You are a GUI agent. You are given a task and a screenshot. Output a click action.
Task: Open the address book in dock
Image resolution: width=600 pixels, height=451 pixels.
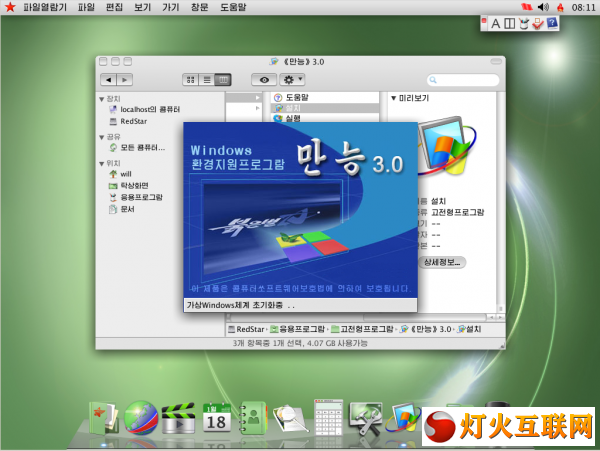253,418
